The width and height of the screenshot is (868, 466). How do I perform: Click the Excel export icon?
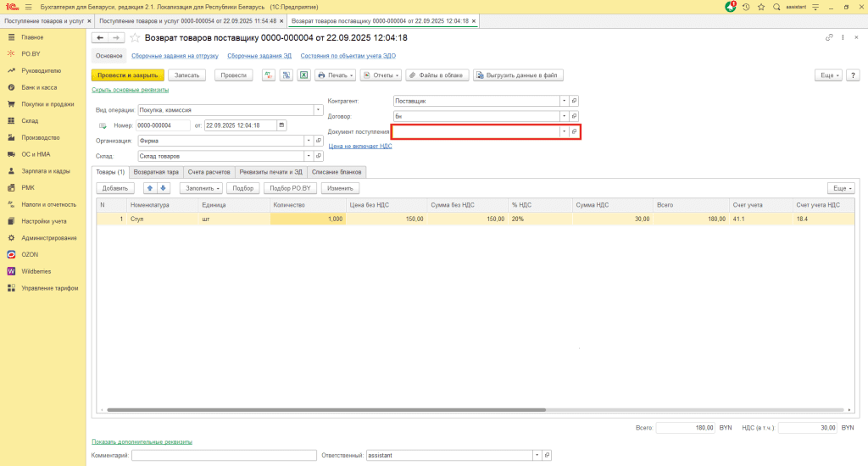pyautogui.click(x=303, y=75)
